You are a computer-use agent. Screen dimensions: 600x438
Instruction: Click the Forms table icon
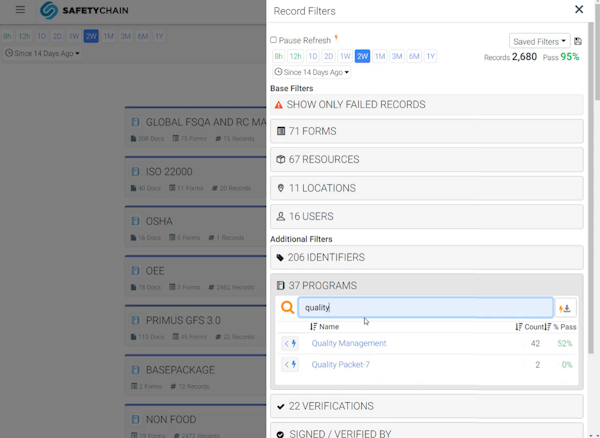[x=281, y=131]
